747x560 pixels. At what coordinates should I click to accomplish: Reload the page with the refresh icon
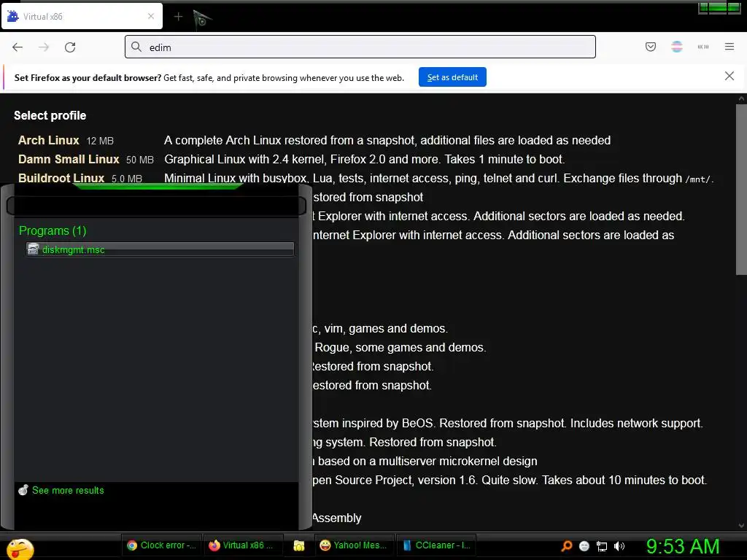[70, 47]
